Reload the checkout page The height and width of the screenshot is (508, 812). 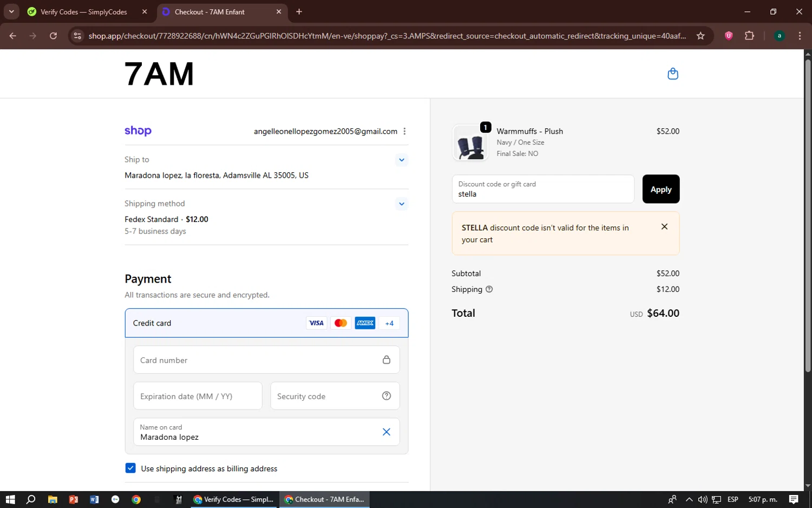[x=53, y=36]
